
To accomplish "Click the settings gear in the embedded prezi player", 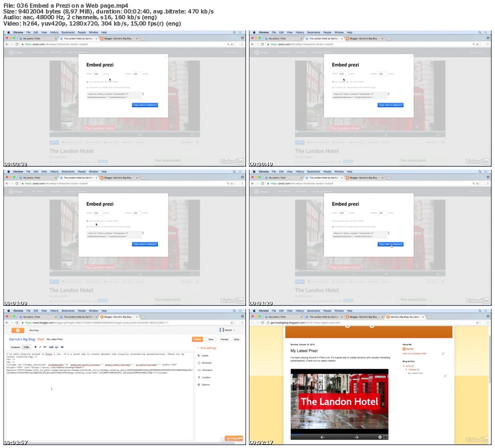I will 380,437.
